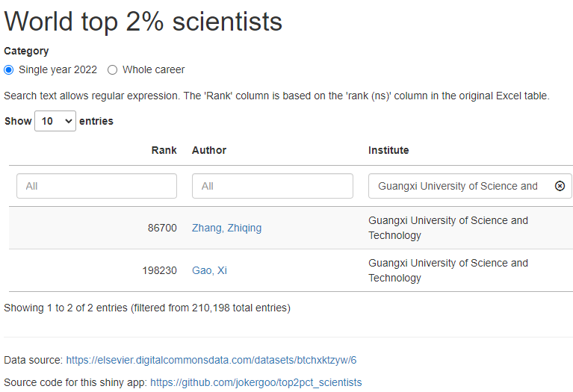The image size is (573, 392).
Task: Select the rank 86700 cell
Action: pyautogui.click(x=162, y=228)
